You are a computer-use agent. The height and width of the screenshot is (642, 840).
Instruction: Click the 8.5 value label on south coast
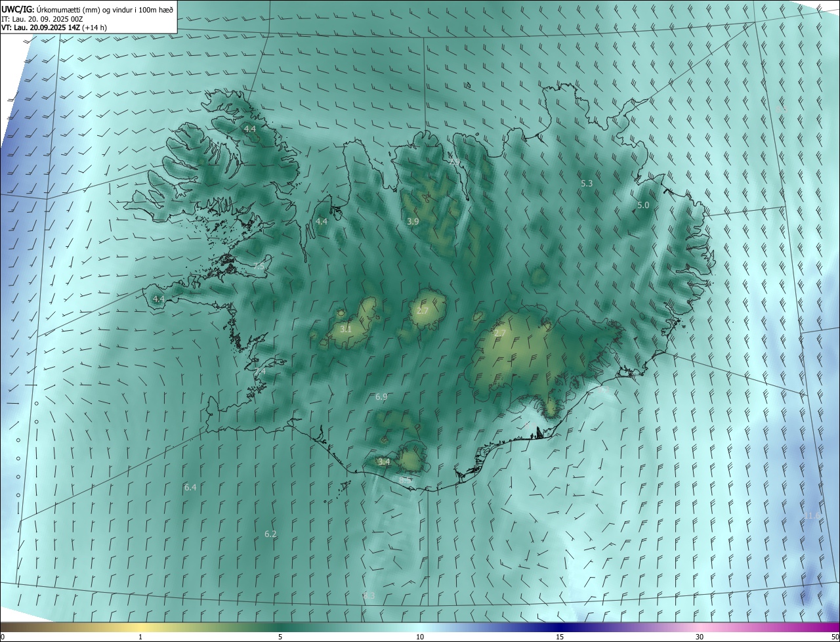pos(405,481)
